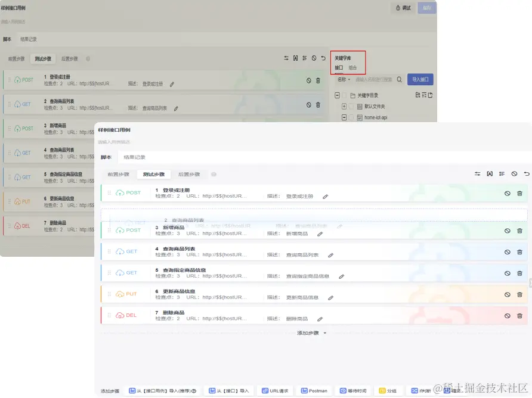This screenshot has height=398, width=532.
Task: Click 从【接口用例】导入(推荐) button
Action: pos(162,390)
